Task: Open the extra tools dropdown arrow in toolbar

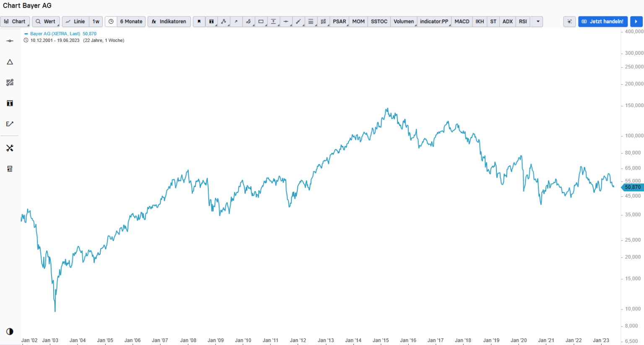Action: pyautogui.click(x=537, y=21)
